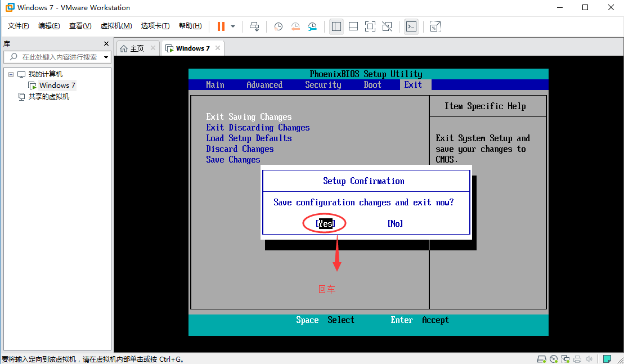Click the CD/DVD drive status icon
Image resolution: width=624 pixels, height=364 pixels.
pos(554,359)
